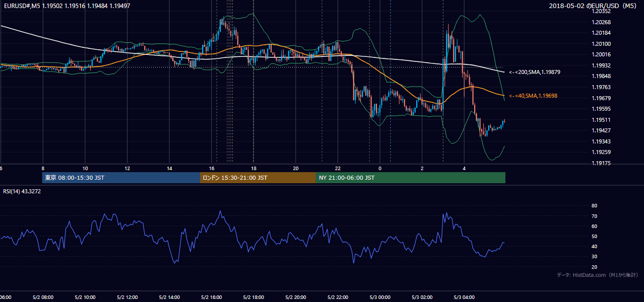Click price axis label 1.20184
This screenshot has height=302, width=644.
(x=602, y=33)
